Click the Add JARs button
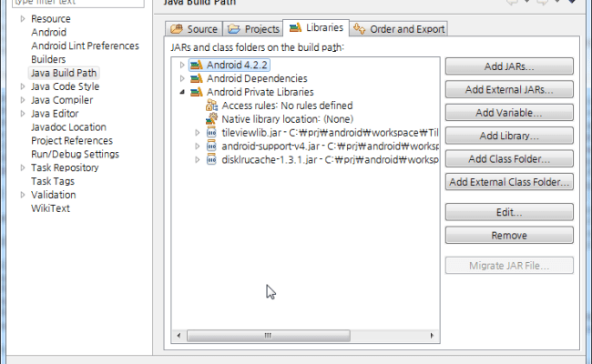The image size is (592, 364). point(509,66)
